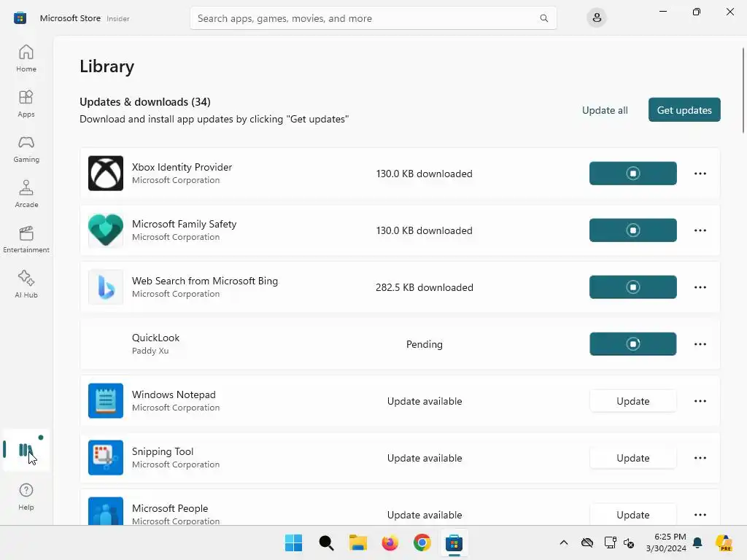This screenshot has height=560, width=747.
Task: Update Snipping Tool
Action: click(x=632, y=458)
